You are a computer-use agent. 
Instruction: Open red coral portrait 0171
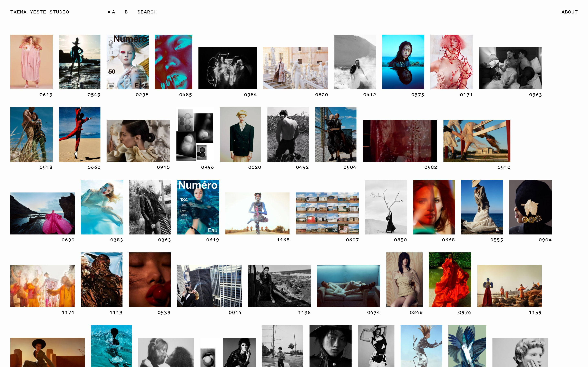point(451,62)
